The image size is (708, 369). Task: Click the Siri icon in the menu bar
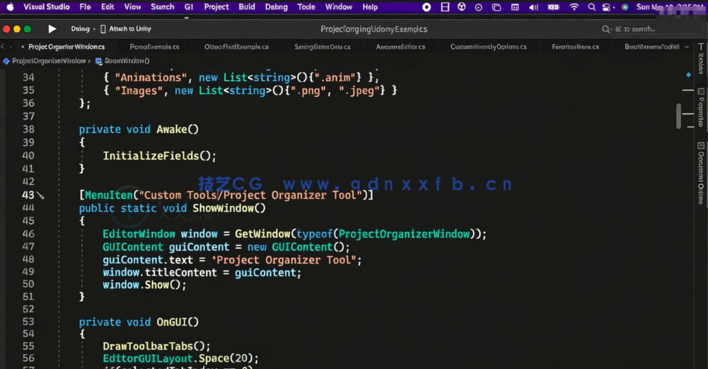click(x=625, y=7)
